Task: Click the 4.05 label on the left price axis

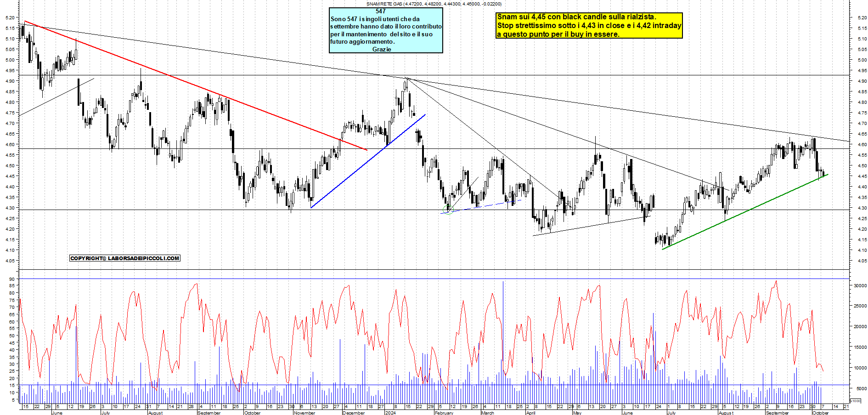Action: [10, 261]
